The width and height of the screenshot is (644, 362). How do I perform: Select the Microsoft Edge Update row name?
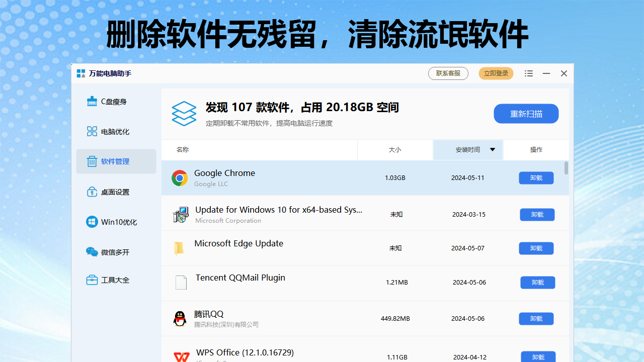(x=239, y=243)
